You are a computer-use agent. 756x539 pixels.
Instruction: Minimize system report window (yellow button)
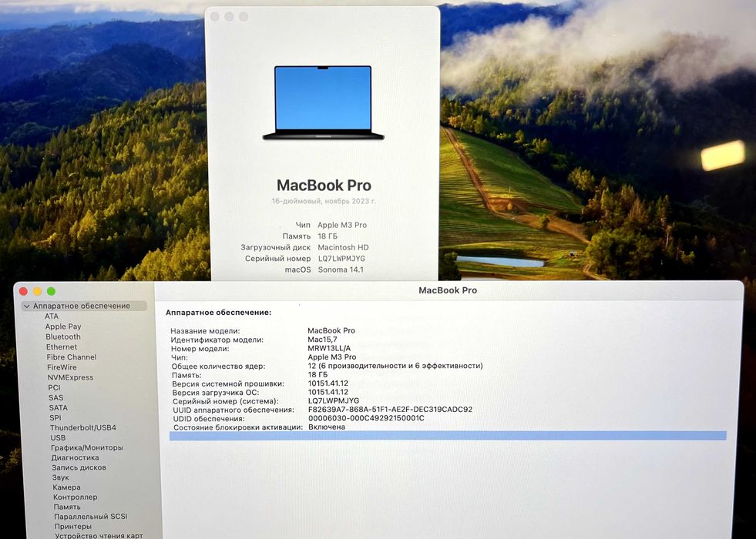(37, 291)
